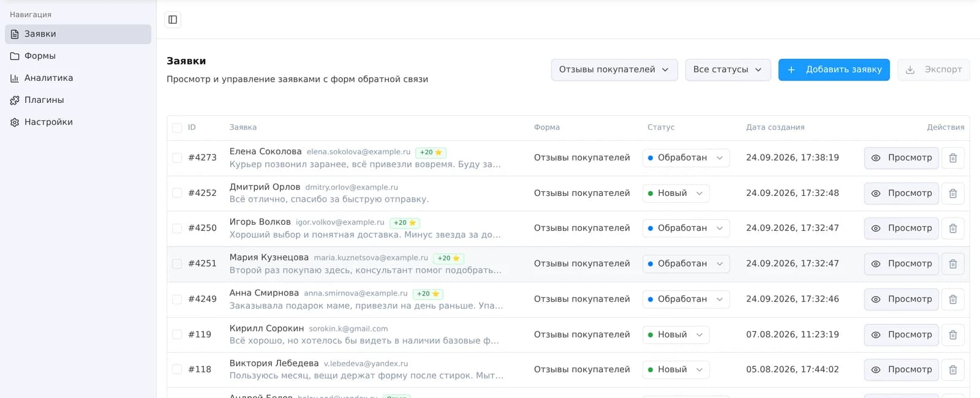Screen dimensions: 980x398
Task: Change status dropdown for Елена Соколова
Action: click(x=686, y=158)
